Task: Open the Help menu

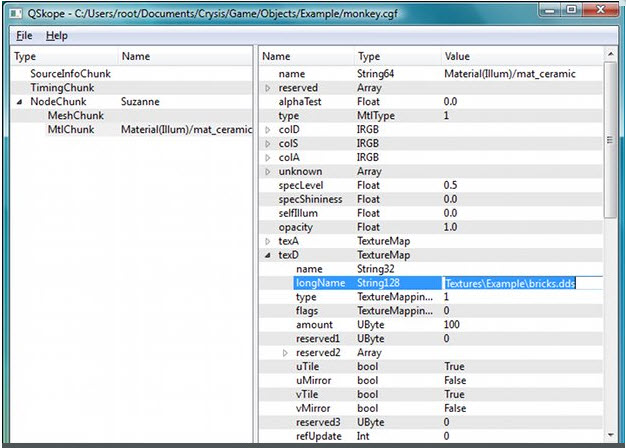Action: click(57, 35)
